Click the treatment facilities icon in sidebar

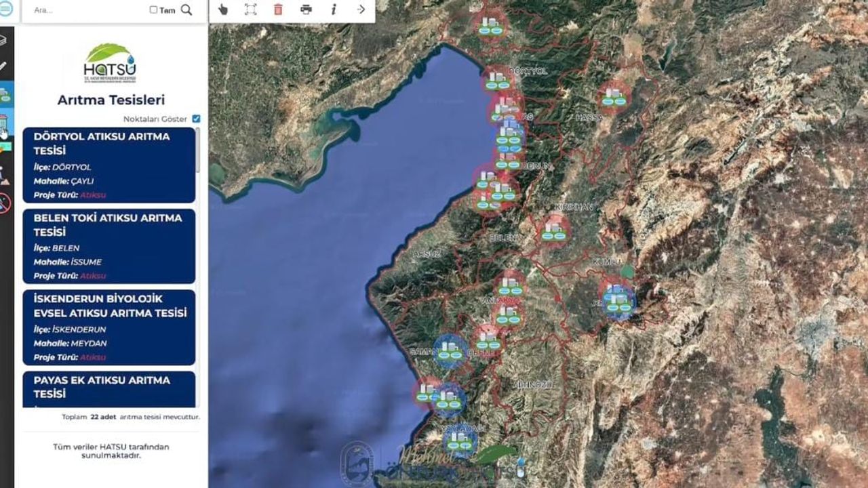coord(5,95)
